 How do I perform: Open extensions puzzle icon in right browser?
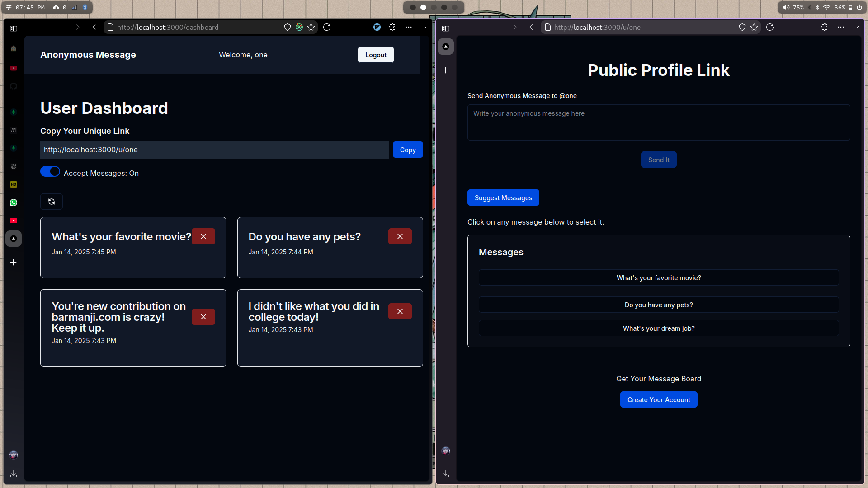824,27
